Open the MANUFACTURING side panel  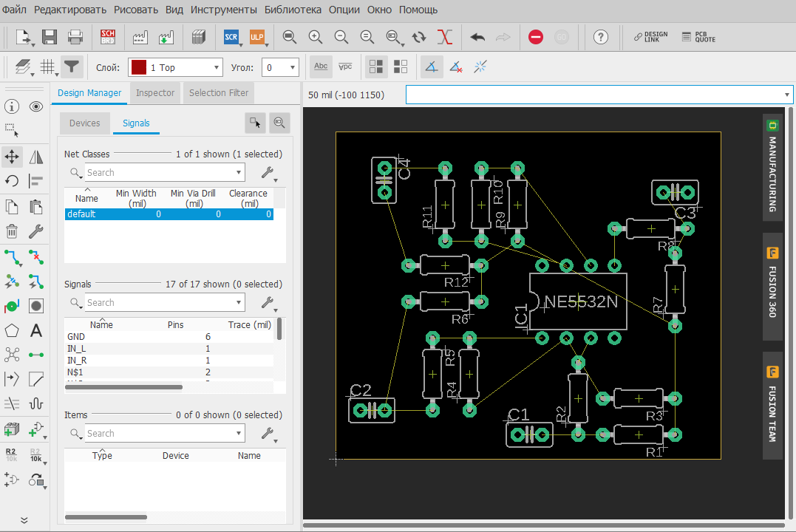point(772,168)
